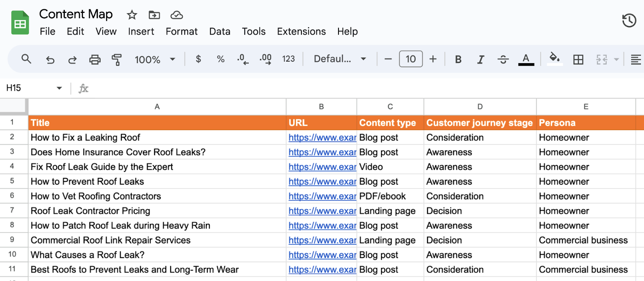Screen dimensions: 644x281
Task: Open the name box dropdown arrow
Action: [59, 88]
